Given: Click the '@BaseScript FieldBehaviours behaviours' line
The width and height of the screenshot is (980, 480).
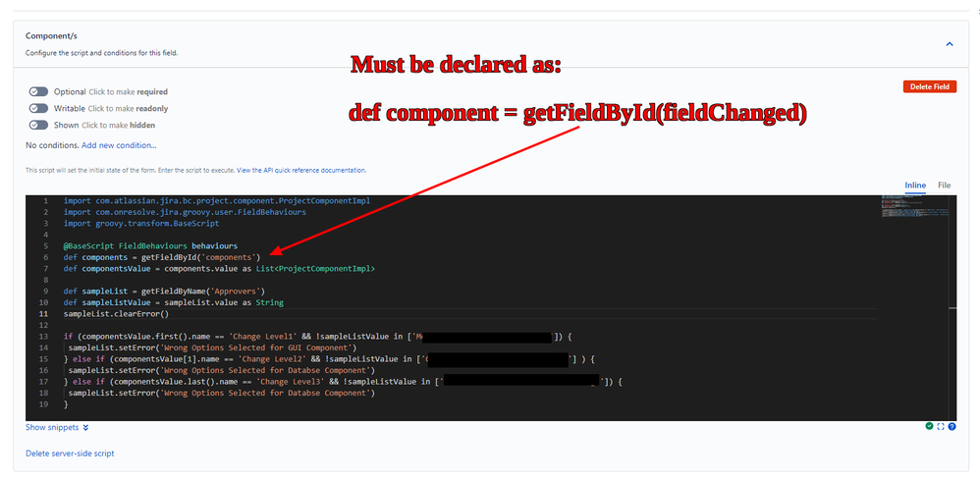Looking at the screenshot, I should coord(150,245).
